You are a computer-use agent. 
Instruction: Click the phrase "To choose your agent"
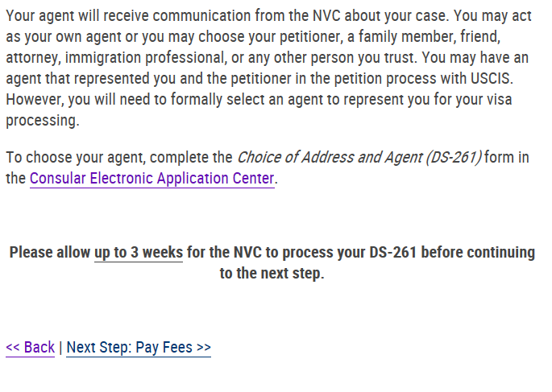(x=76, y=157)
